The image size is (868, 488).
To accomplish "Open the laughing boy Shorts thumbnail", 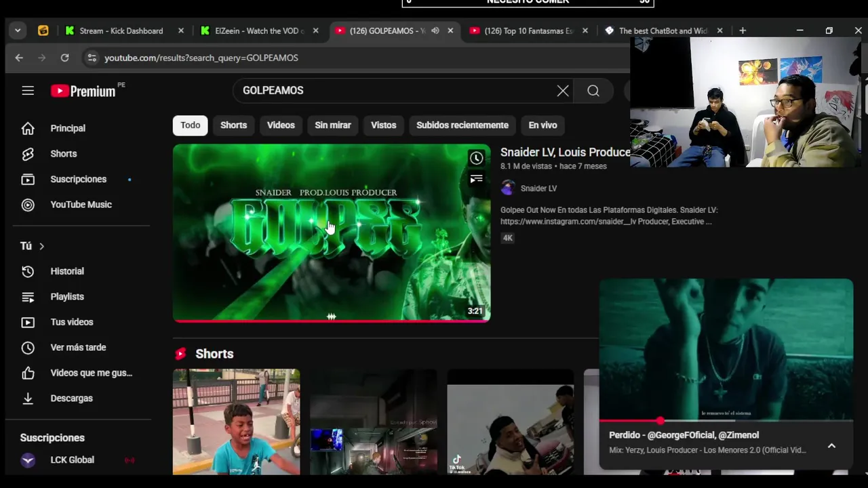I will pos(236,422).
